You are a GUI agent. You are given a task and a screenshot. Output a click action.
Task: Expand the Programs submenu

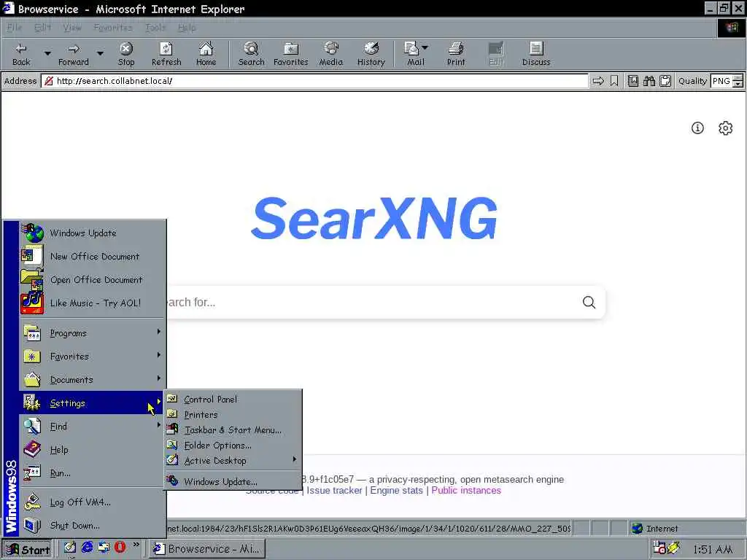tap(93, 332)
